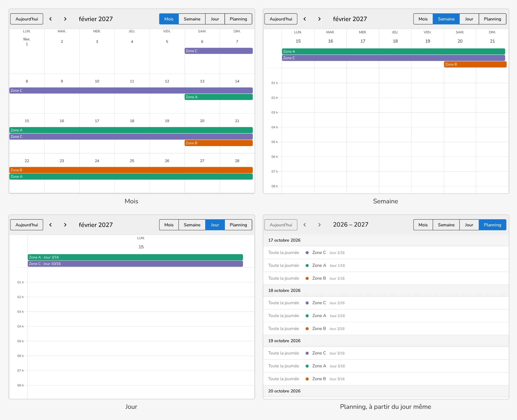Click next arrow in Planning calendar
The height and width of the screenshot is (420, 517).
(319, 225)
